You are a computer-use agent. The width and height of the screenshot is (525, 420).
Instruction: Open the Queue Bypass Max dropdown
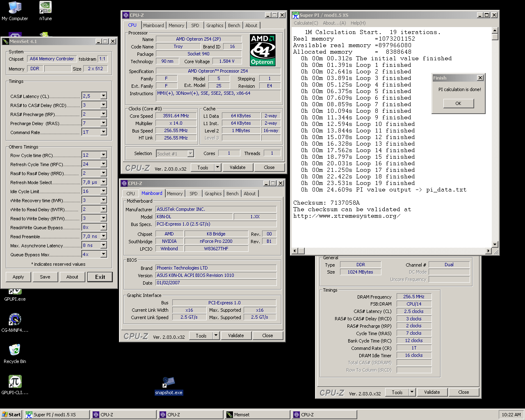pyautogui.click(x=103, y=254)
